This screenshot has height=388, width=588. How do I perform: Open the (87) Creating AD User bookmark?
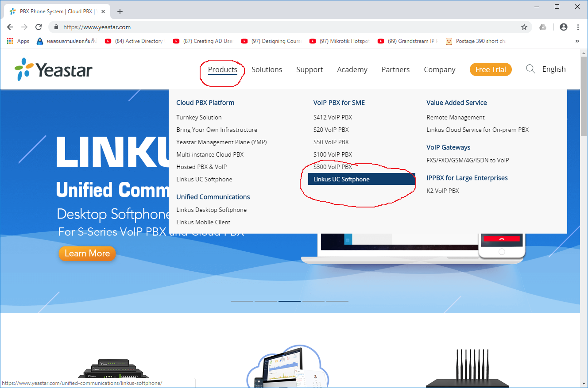click(203, 41)
